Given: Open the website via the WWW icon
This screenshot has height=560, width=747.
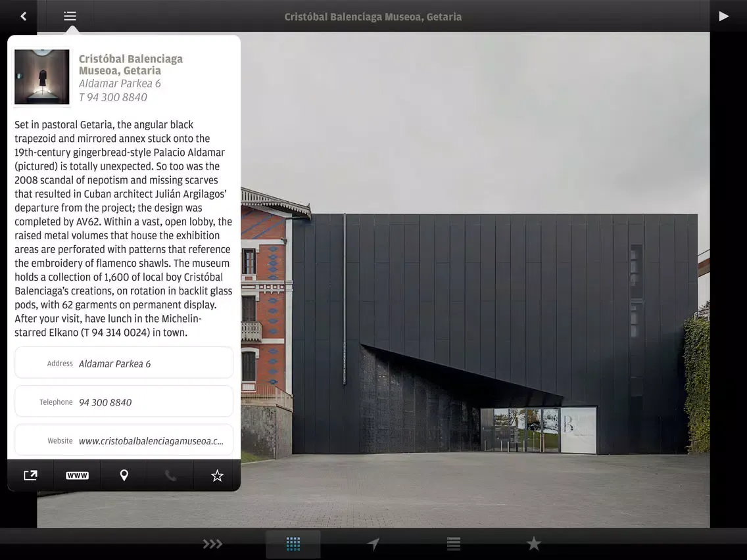Looking at the screenshot, I should [x=77, y=475].
